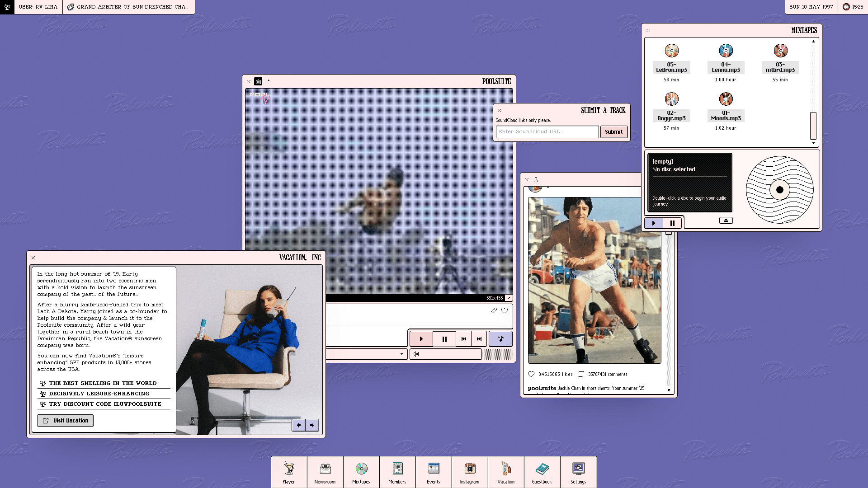This screenshot has width=868, height=488.
Task: Click the "35767431 comments" count
Action: click(608, 374)
